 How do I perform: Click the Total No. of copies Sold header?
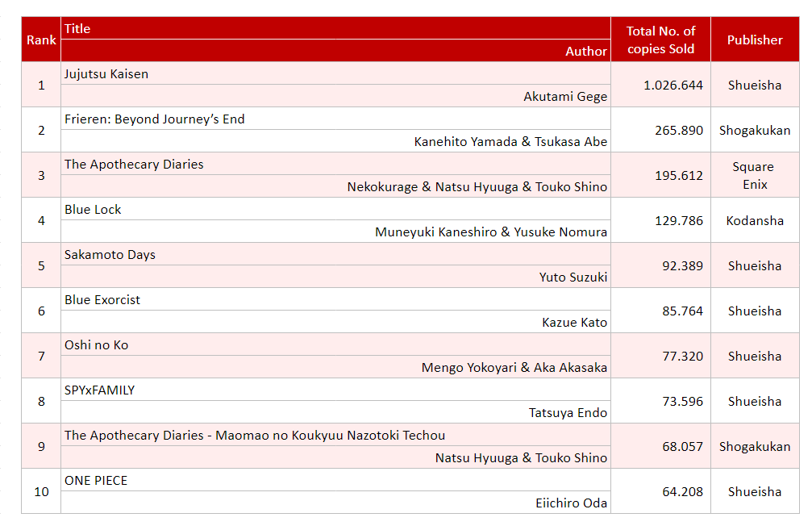660,40
